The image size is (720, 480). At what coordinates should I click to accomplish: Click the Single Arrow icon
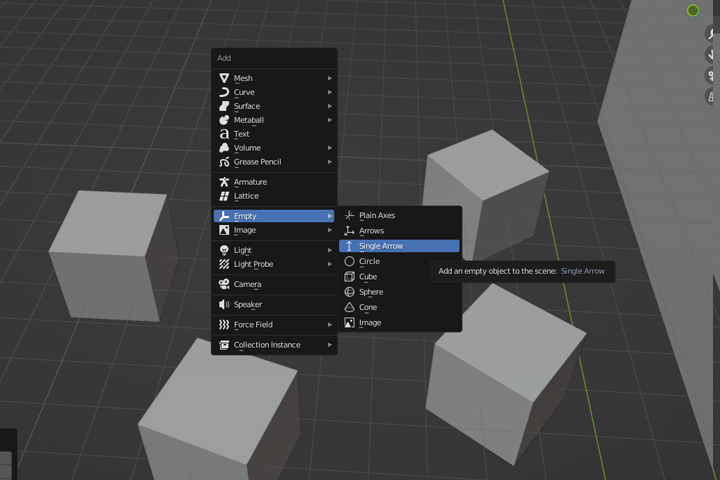[x=349, y=246]
